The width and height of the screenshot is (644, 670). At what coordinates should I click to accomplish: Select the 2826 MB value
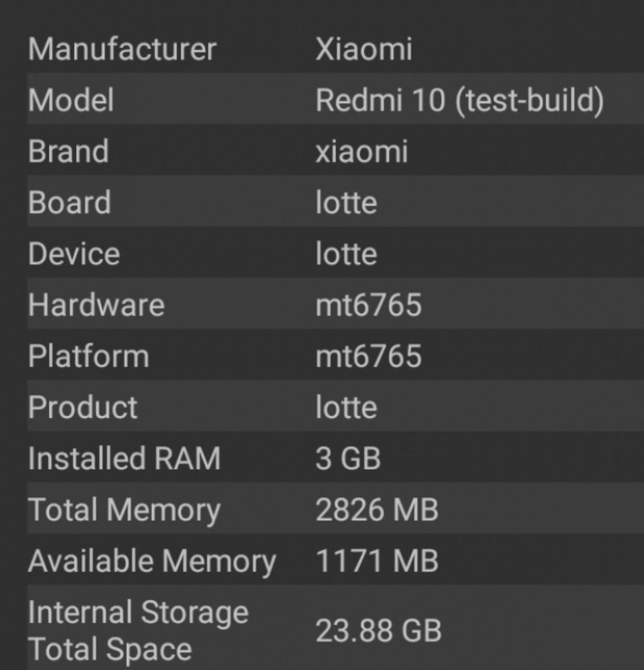pyautogui.click(x=376, y=510)
